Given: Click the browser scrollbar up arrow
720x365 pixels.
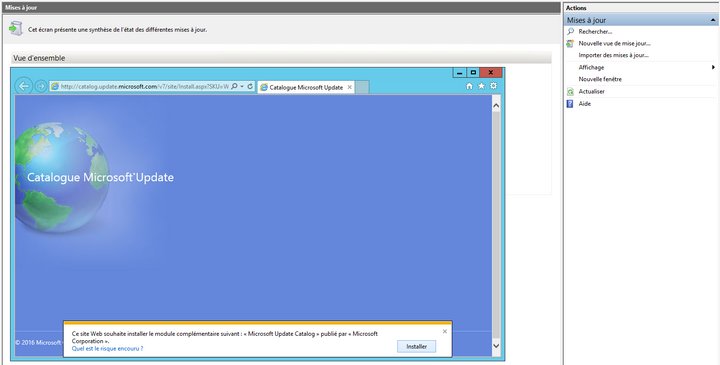Looking at the screenshot, I should pyautogui.click(x=496, y=106).
